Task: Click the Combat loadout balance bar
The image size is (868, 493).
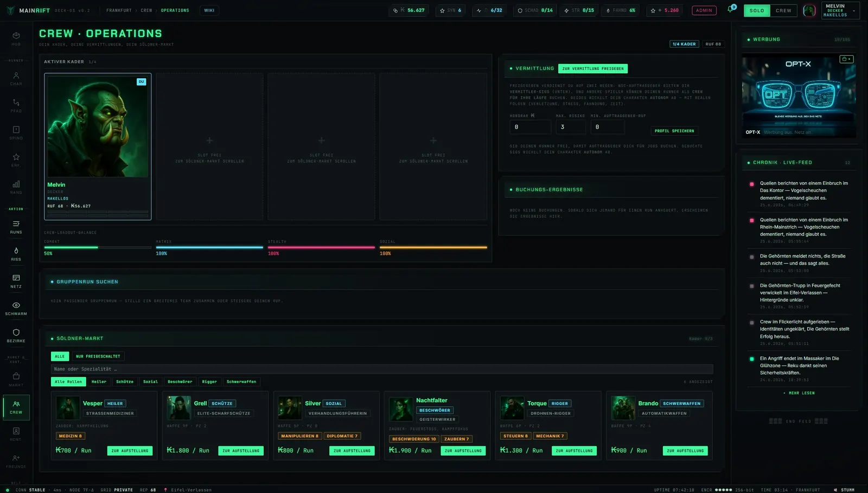Action: click(x=98, y=247)
